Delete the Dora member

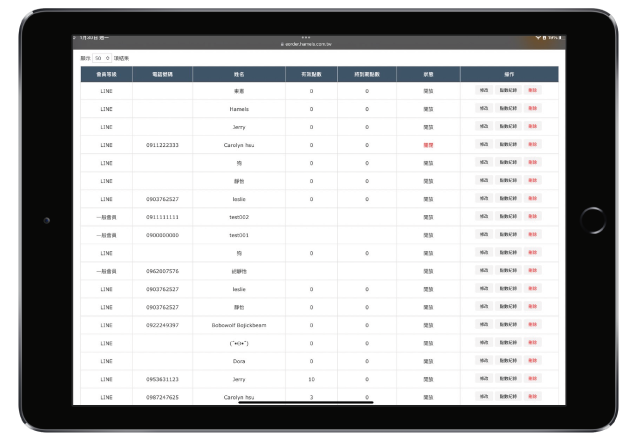tap(533, 361)
